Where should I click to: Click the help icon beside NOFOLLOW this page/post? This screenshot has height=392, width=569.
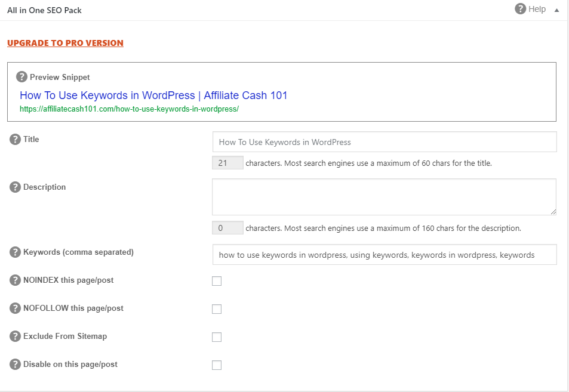pos(15,308)
